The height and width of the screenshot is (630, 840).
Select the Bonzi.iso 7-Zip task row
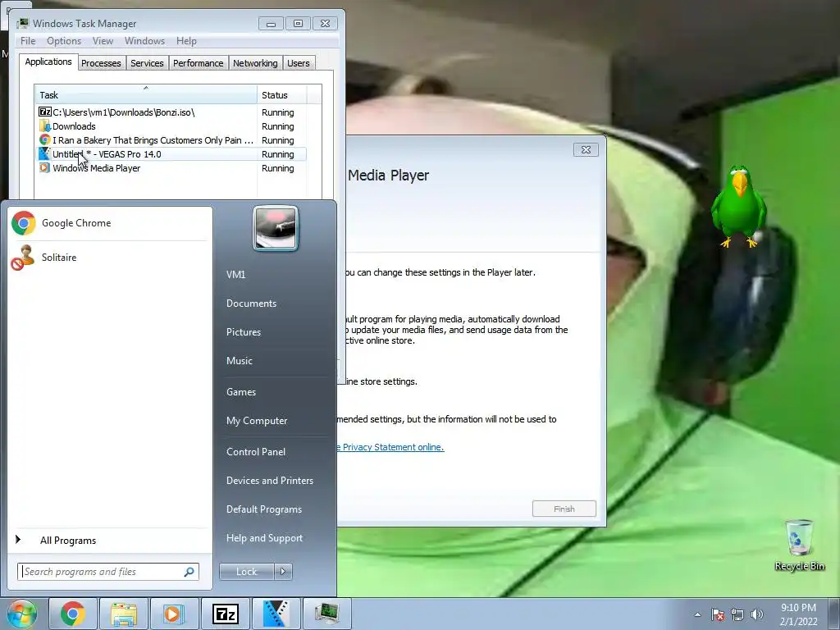click(171, 112)
